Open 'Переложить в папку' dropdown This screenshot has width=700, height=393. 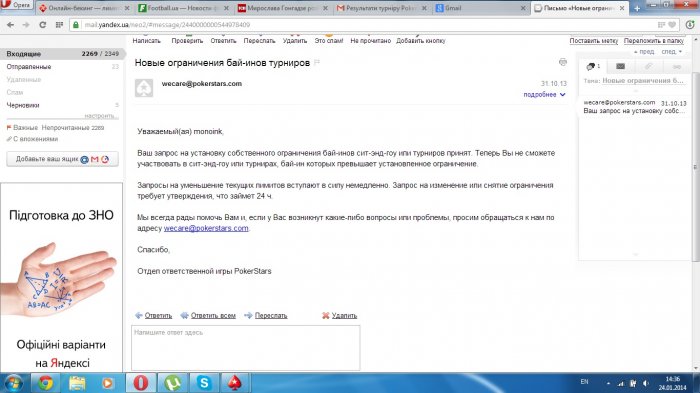(x=654, y=41)
